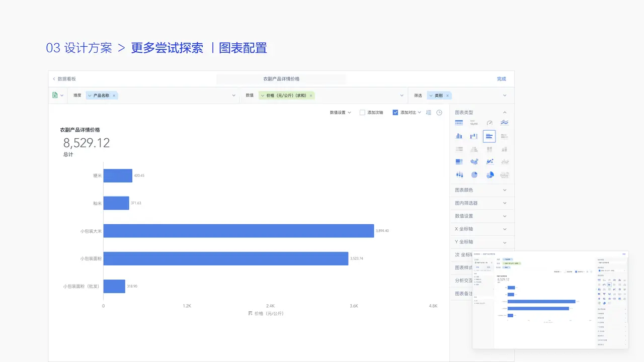Select the pie chart type icon

coord(474,175)
